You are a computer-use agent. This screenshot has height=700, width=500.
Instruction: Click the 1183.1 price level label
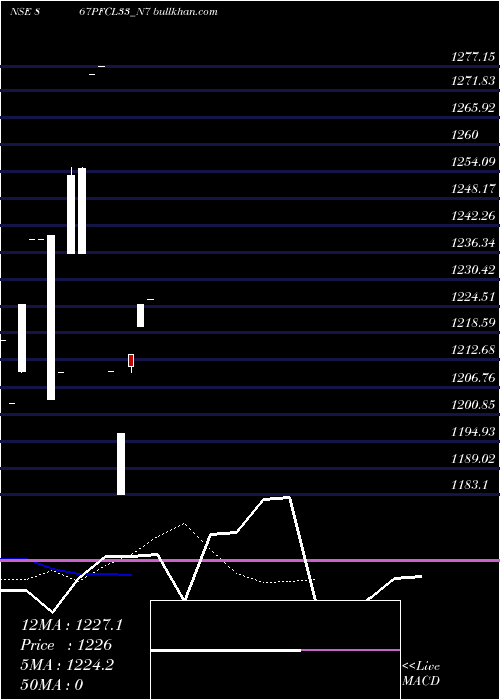point(470,486)
